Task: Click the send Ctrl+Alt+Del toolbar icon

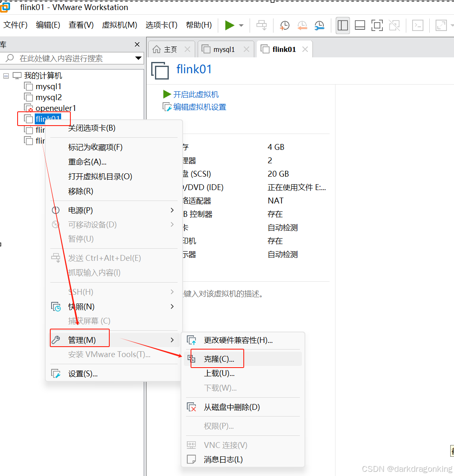Action: tap(261, 25)
